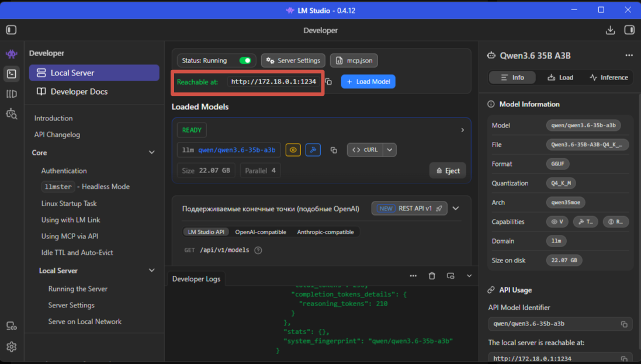Open the Developer section in left sidebar
The image size is (641, 364).
tap(11, 74)
